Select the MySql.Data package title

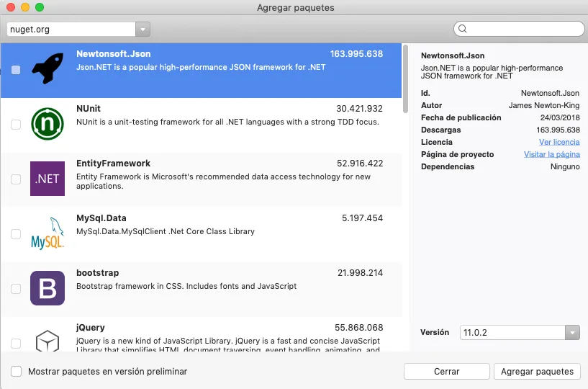pyautogui.click(x=101, y=218)
